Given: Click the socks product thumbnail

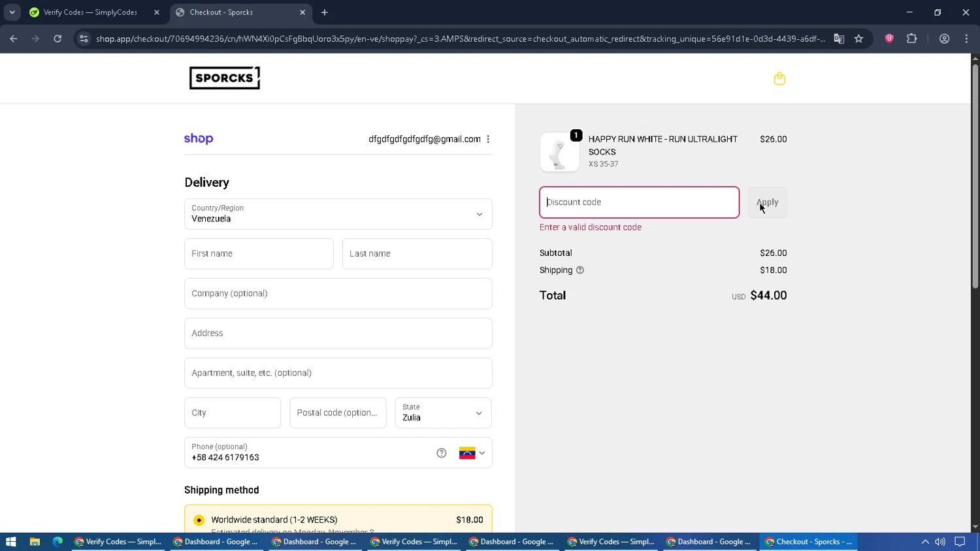Looking at the screenshot, I should 560,152.
